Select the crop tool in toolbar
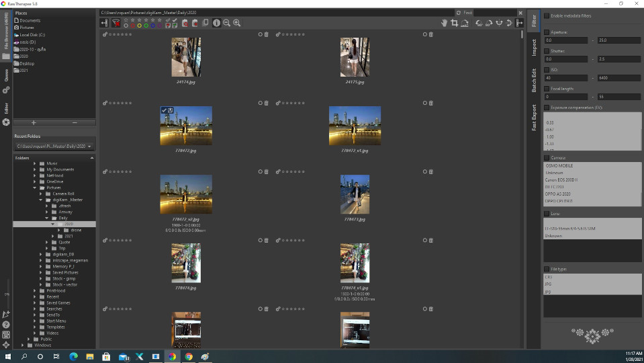Image resolution: width=644 pixels, height=363 pixels. coord(455,23)
